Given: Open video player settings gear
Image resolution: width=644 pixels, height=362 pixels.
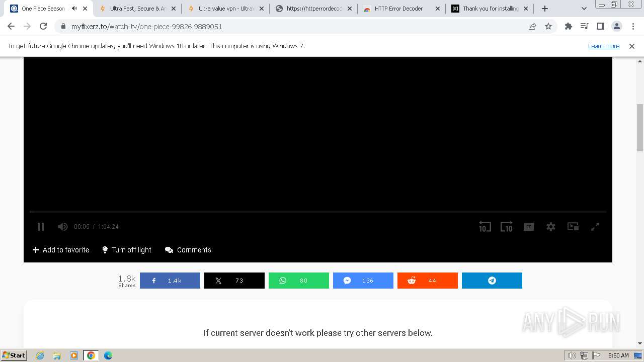Looking at the screenshot, I should (551, 227).
